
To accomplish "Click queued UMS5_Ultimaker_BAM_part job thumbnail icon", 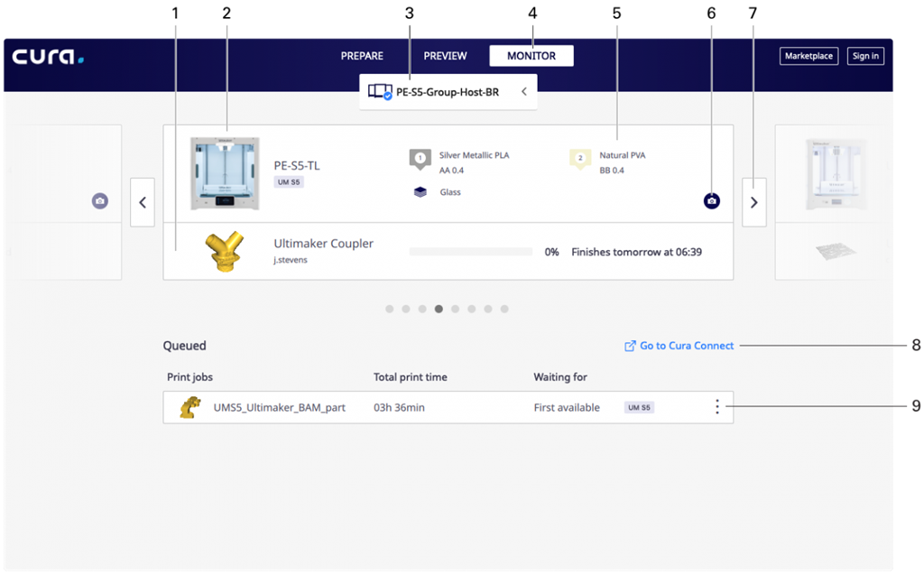I will (189, 407).
